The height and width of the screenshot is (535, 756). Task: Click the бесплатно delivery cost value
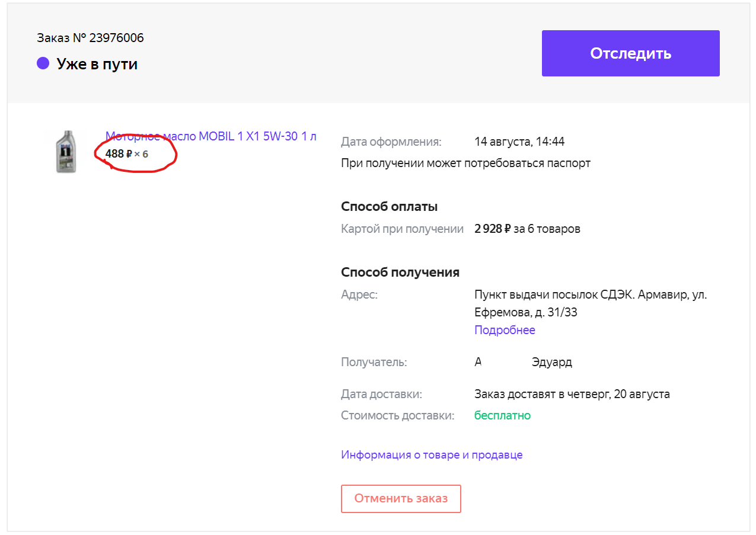click(502, 415)
